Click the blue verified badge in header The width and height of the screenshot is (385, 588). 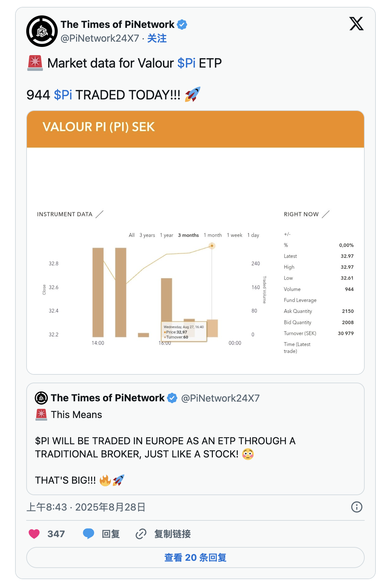(182, 25)
